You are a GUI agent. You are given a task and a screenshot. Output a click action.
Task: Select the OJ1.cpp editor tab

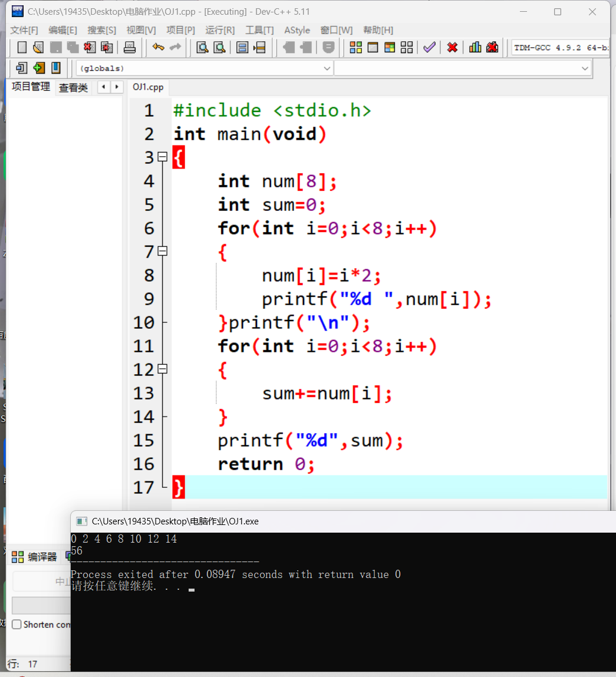[148, 87]
